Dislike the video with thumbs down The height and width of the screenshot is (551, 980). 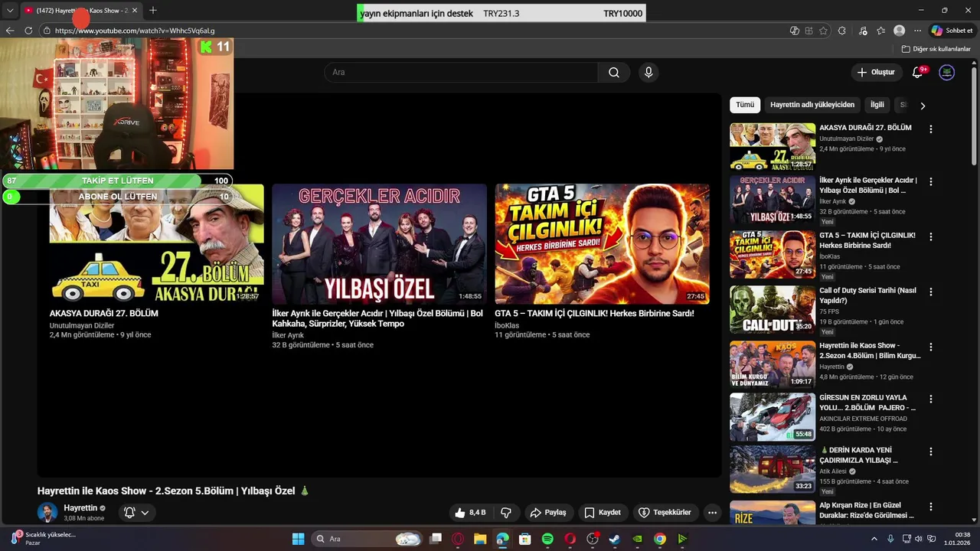click(506, 513)
